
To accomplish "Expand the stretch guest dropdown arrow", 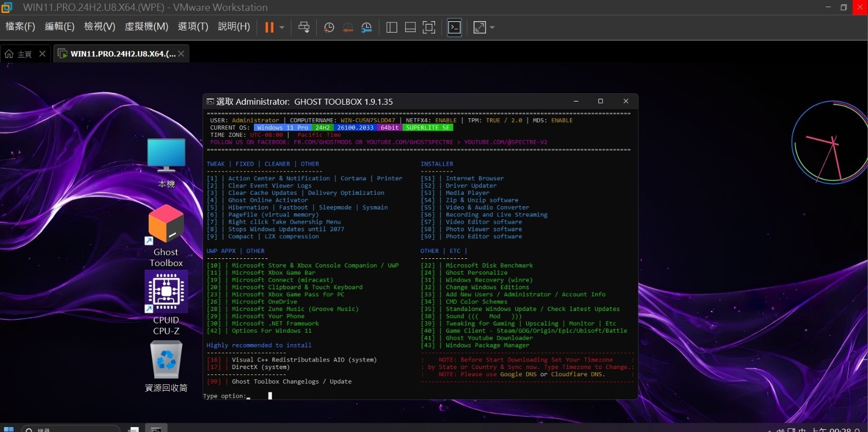I will (492, 27).
